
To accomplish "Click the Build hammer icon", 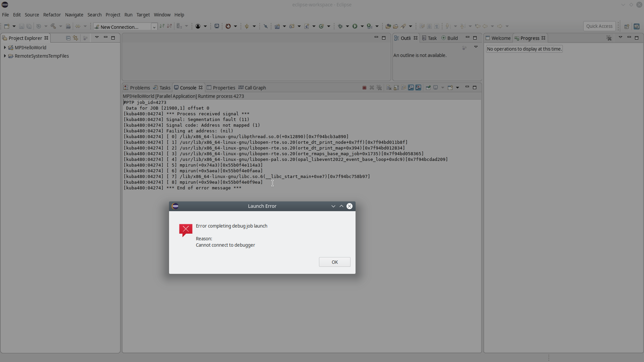I will [x=53, y=26].
